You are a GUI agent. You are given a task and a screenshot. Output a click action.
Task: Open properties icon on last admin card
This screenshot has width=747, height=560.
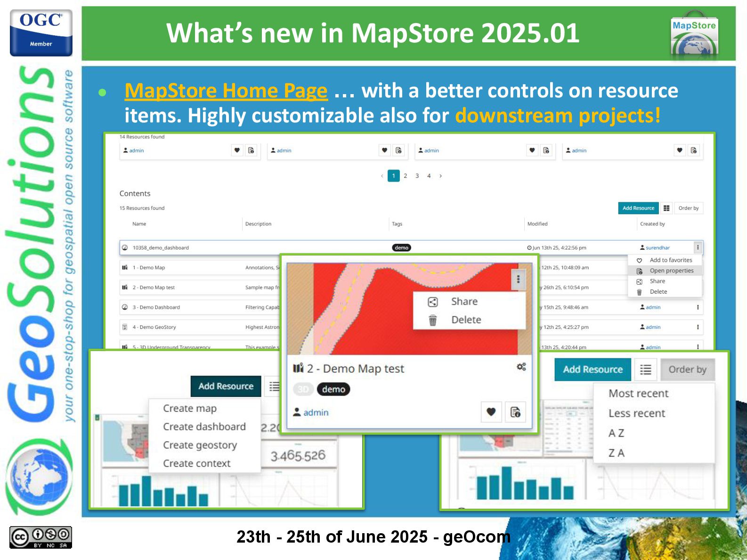pos(694,150)
